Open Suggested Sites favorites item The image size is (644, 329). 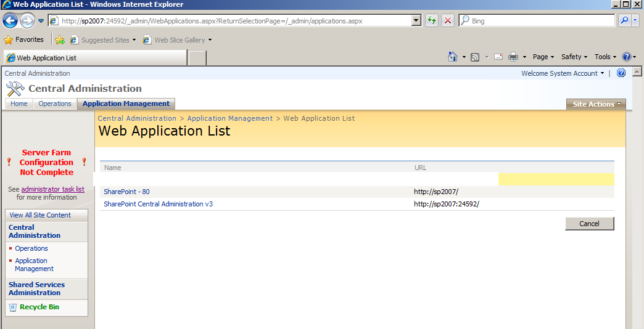tap(102, 40)
